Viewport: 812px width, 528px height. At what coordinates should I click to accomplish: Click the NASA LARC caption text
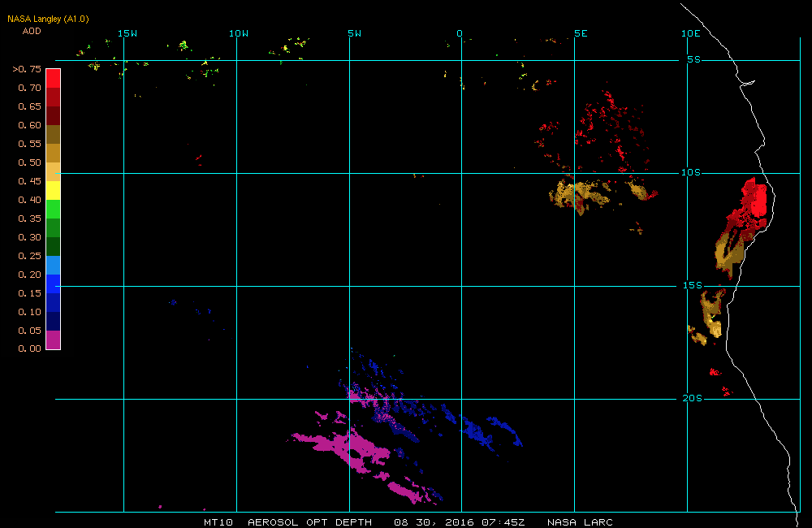tap(580, 522)
